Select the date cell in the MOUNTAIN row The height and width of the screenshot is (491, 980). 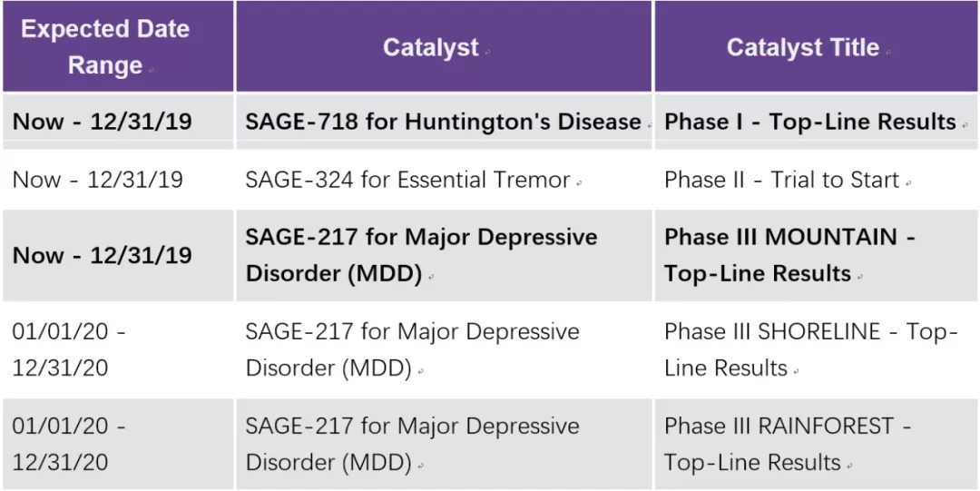click(103, 255)
